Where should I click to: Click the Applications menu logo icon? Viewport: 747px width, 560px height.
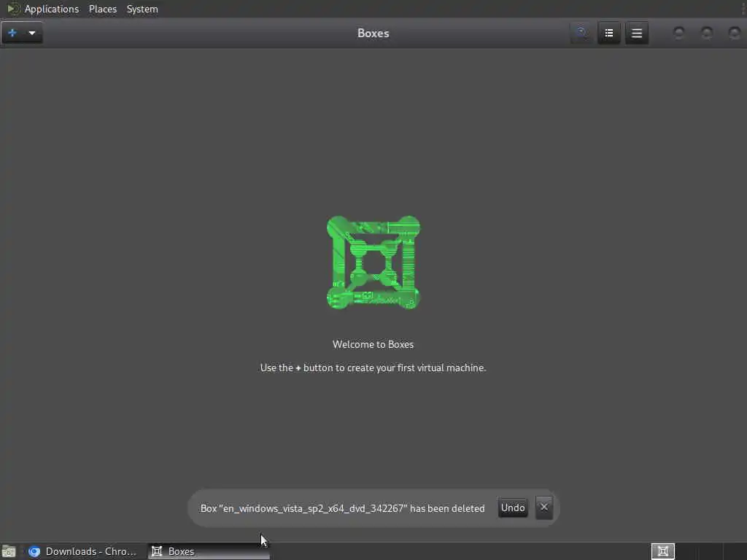[13, 9]
